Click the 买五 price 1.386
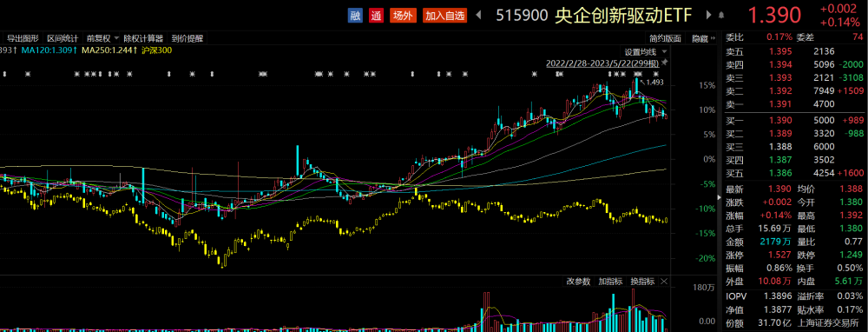The width and height of the screenshot is (868, 332). [779, 174]
